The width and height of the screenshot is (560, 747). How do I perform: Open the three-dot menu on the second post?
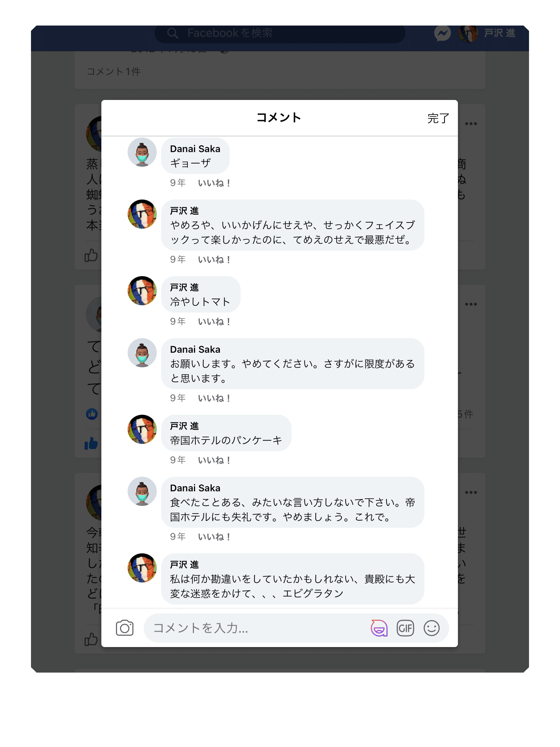pyautogui.click(x=471, y=304)
